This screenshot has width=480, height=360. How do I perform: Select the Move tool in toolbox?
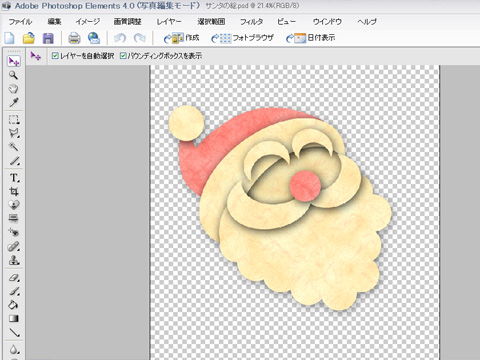[x=14, y=61]
